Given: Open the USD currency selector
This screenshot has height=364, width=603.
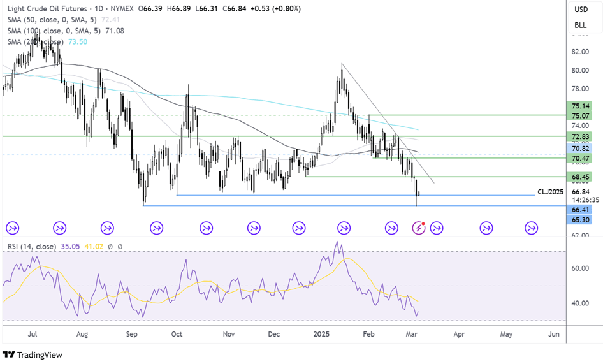Looking at the screenshot, I should [581, 10].
